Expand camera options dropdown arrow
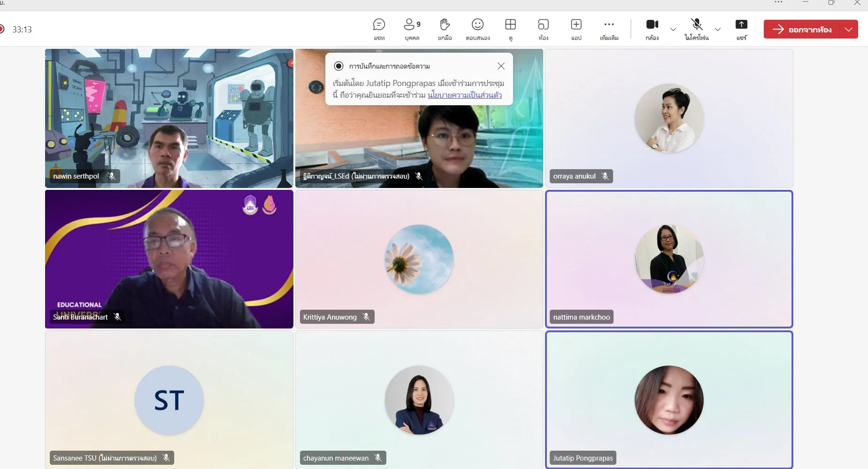 (x=673, y=29)
